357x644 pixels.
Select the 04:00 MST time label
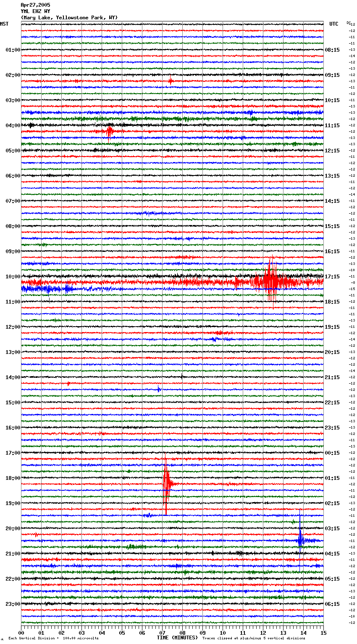13,126
